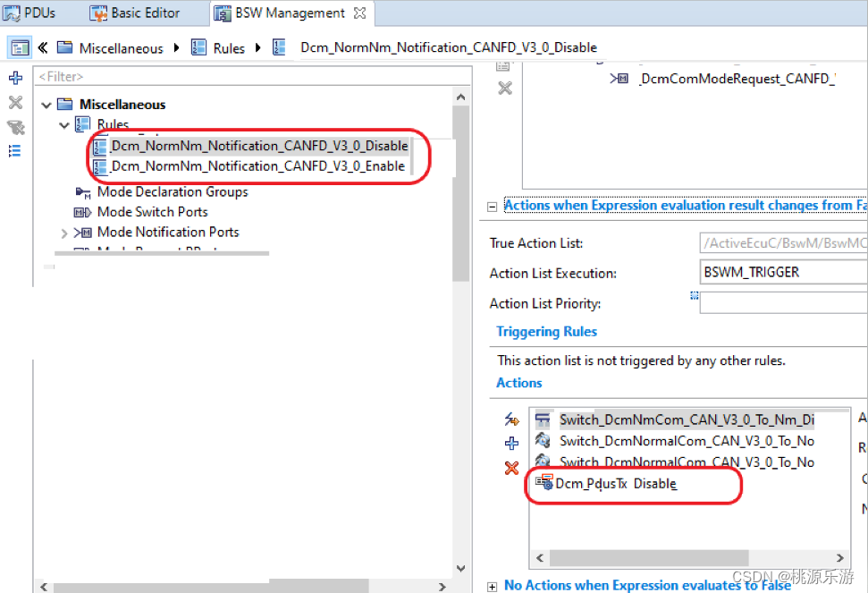Click the No Actions when Expression evaluates heading
This screenshot has height=593, width=868.
648,585
